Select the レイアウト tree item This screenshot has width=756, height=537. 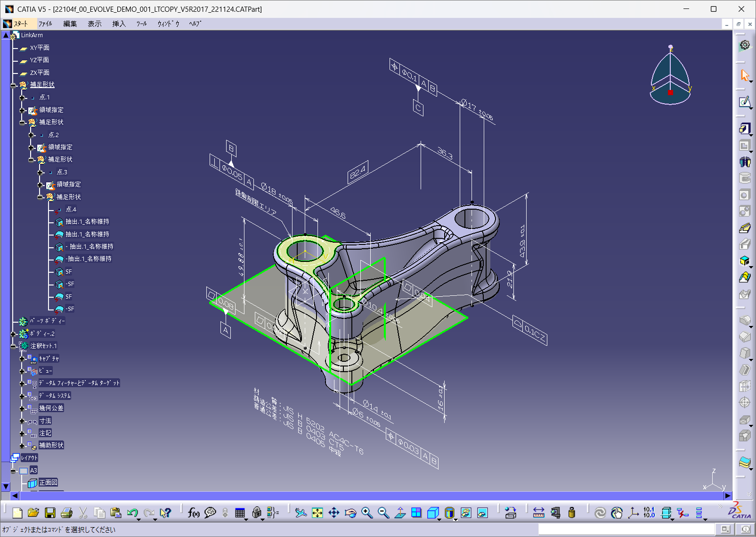[x=29, y=458]
